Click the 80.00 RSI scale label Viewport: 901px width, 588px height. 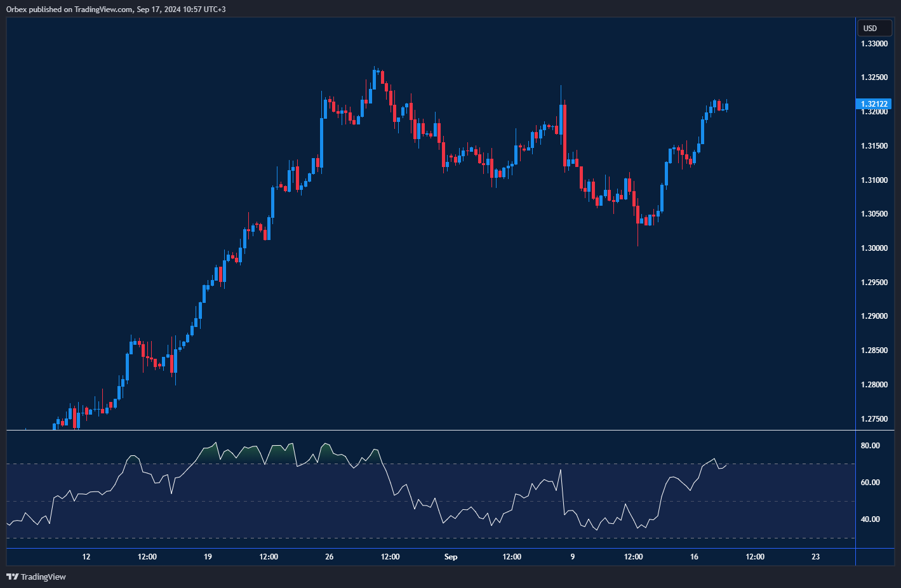[870, 446]
